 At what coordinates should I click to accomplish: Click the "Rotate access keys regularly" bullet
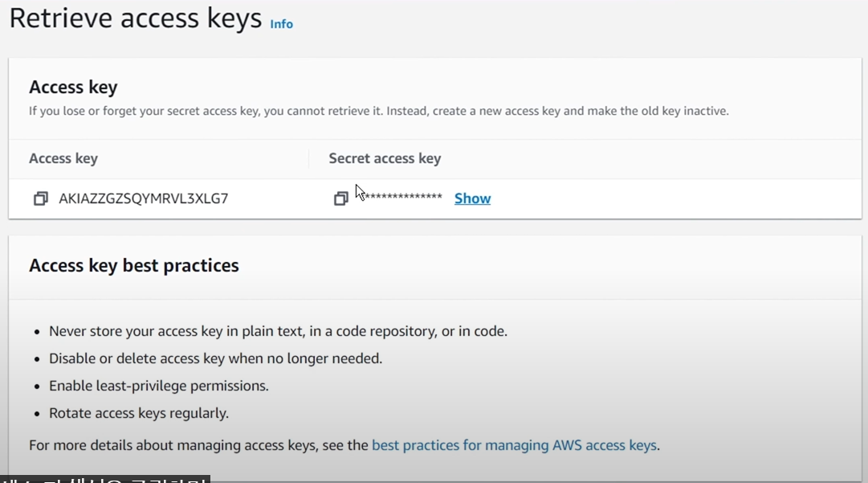coord(139,413)
